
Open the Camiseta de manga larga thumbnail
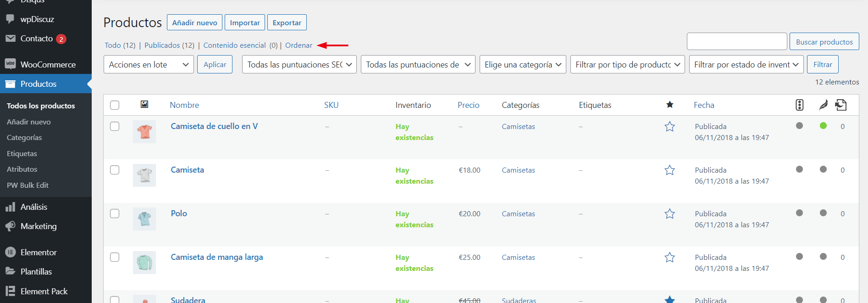pyautogui.click(x=144, y=263)
